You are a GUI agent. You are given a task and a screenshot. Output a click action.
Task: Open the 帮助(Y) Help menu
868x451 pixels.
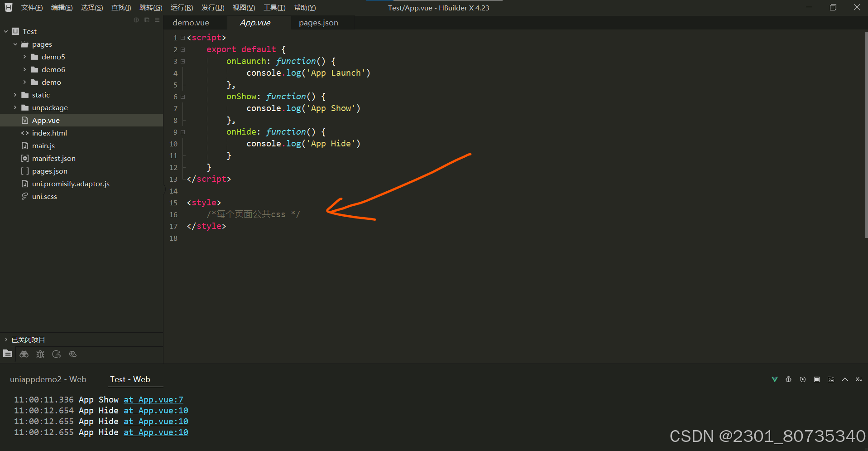(305, 8)
